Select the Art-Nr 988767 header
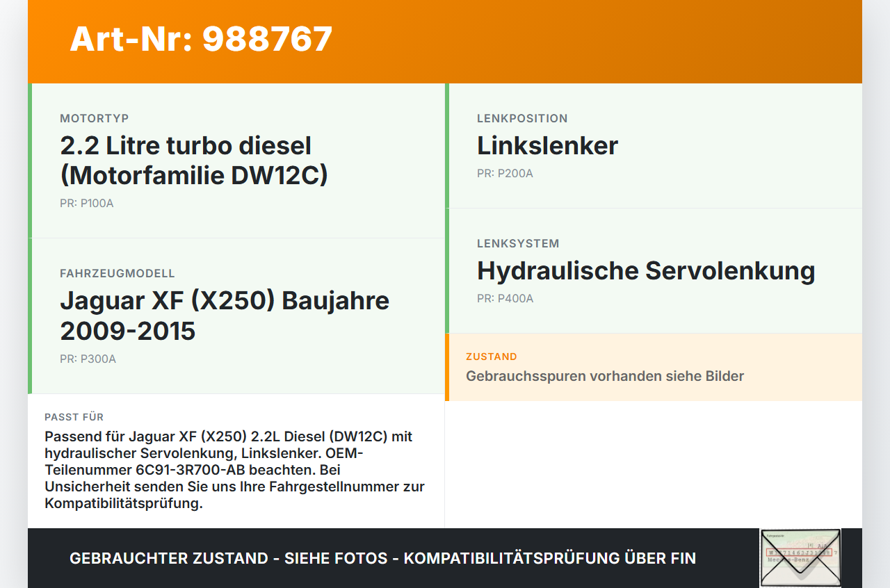Screen dimensions: 890x588 201,40
